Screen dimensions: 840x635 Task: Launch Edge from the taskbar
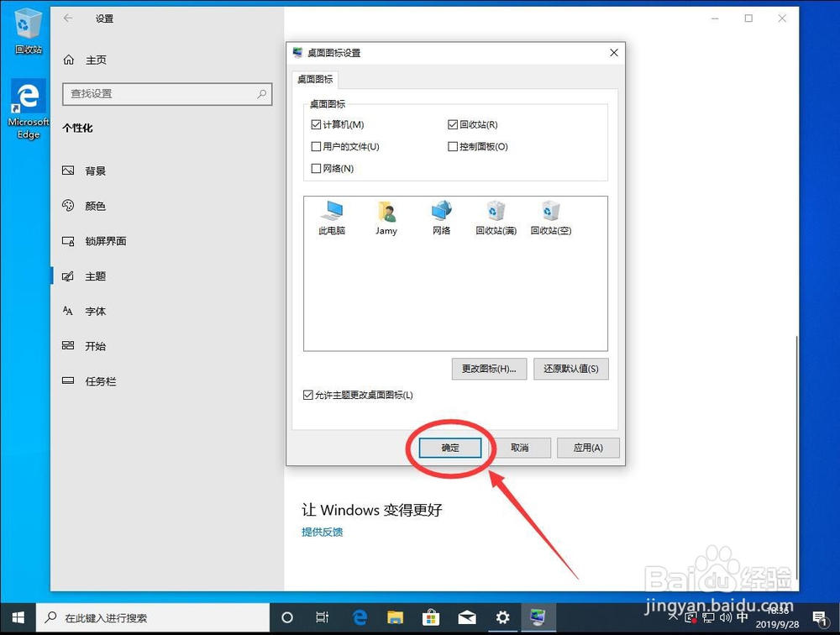[360, 618]
